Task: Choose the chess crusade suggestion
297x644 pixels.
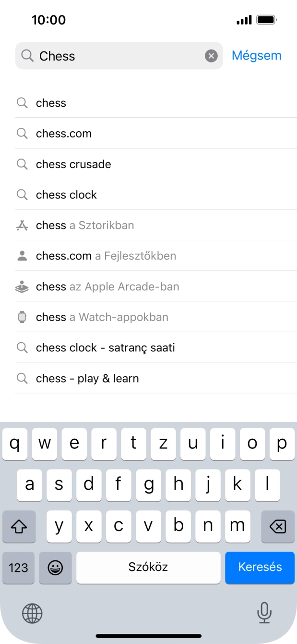Action: [x=73, y=164]
